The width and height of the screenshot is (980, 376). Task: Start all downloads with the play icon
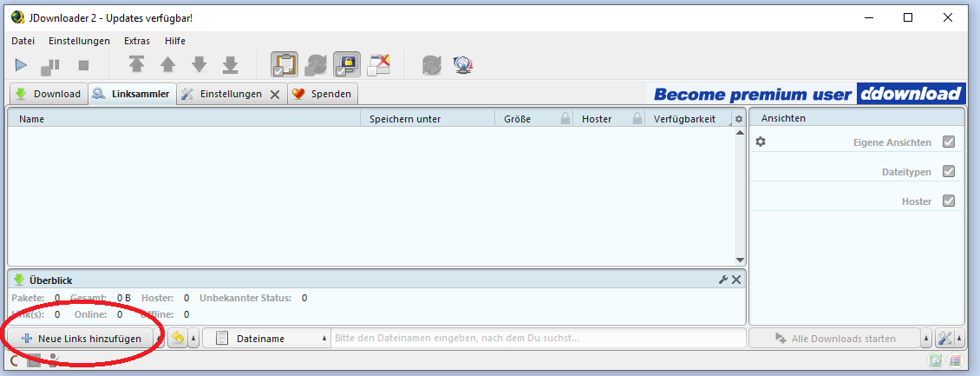tap(22, 64)
